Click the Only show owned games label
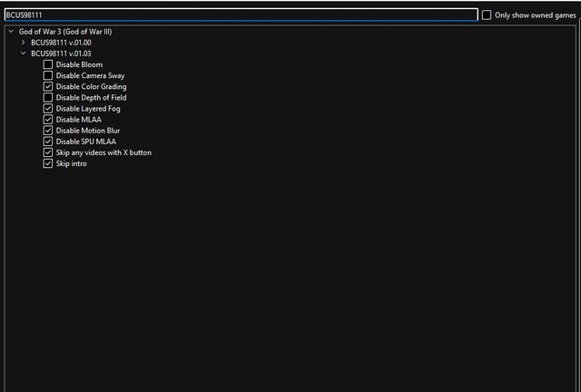Image resolution: width=581 pixels, height=392 pixels. (536, 15)
